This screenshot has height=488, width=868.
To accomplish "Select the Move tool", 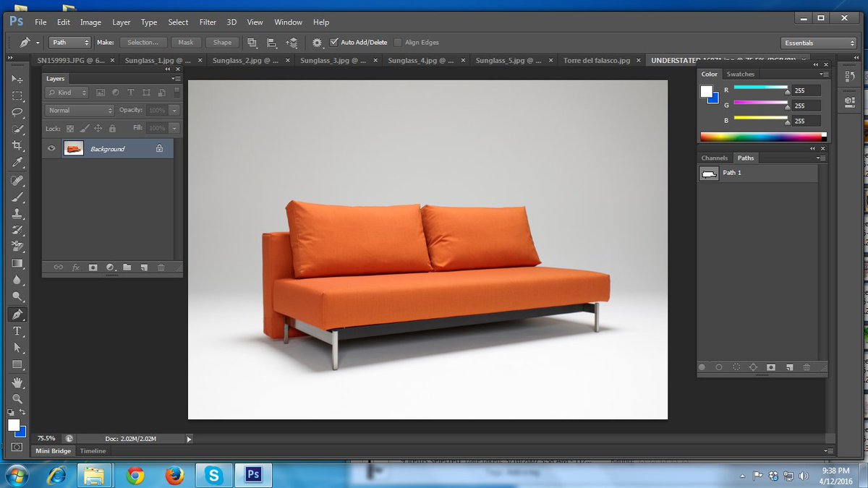I will point(17,79).
